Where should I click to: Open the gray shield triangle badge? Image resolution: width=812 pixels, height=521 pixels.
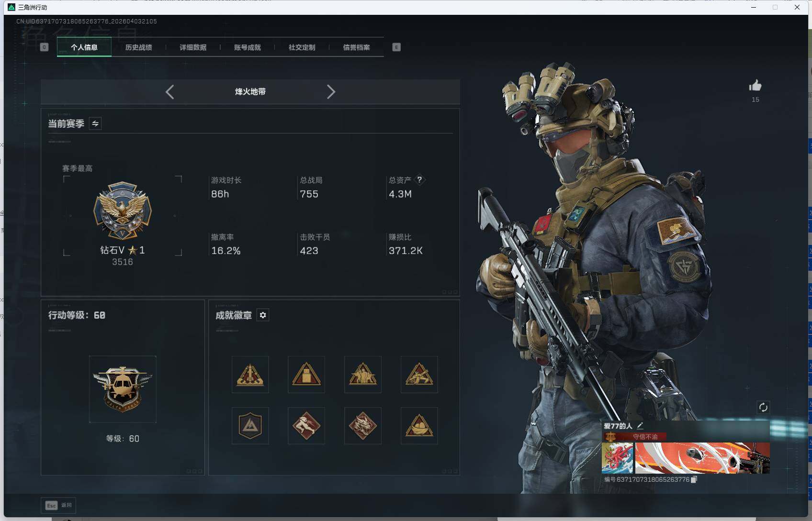(250, 426)
